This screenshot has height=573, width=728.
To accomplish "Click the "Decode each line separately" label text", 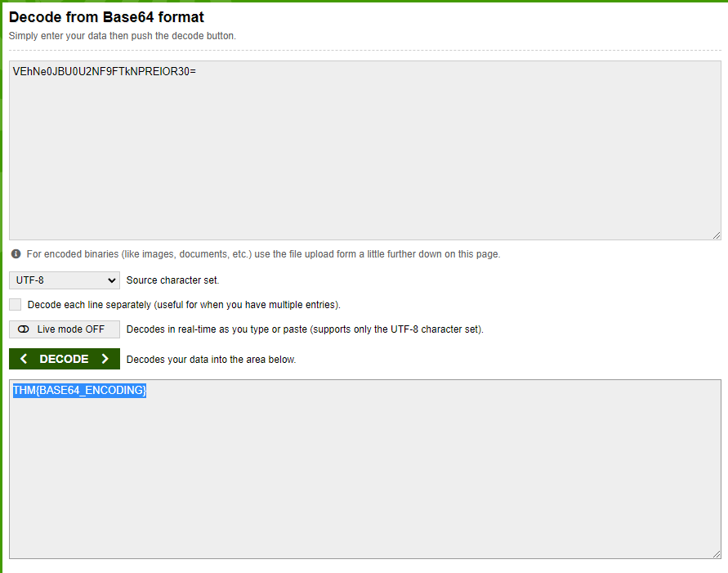I will click(x=183, y=305).
